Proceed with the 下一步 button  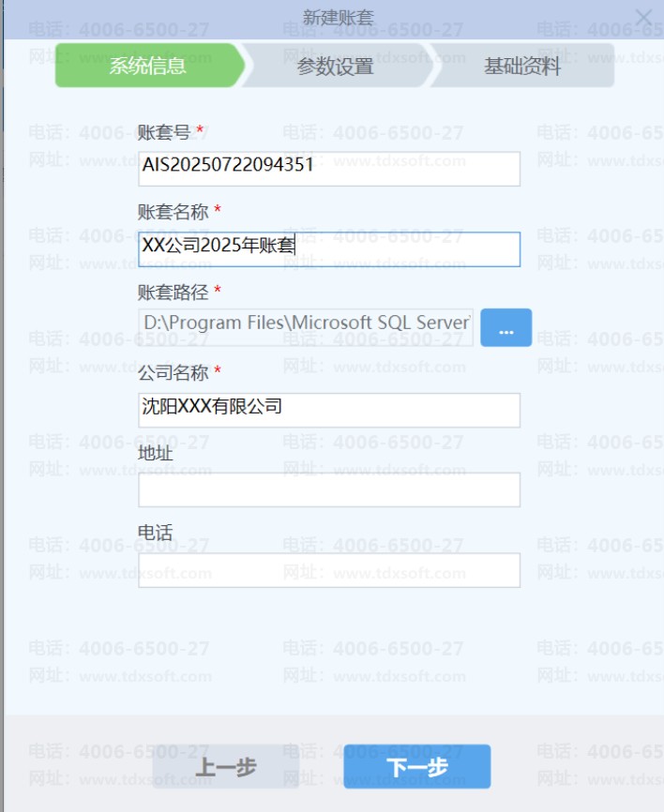(x=417, y=766)
